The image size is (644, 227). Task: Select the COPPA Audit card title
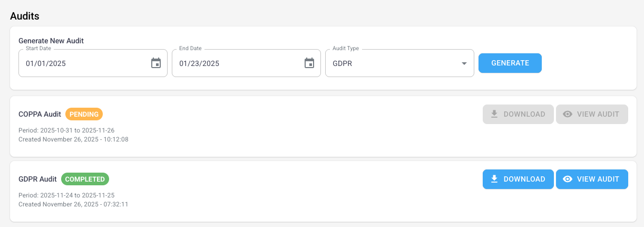(x=40, y=114)
